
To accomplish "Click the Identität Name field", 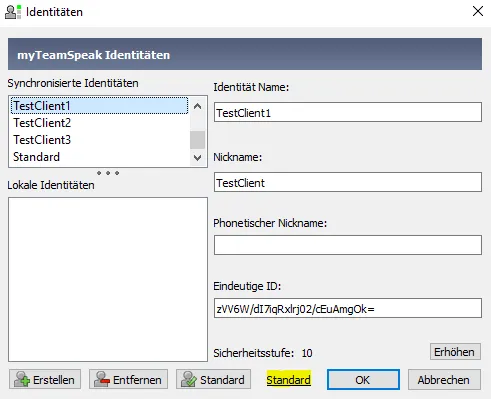I will coord(348,112).
